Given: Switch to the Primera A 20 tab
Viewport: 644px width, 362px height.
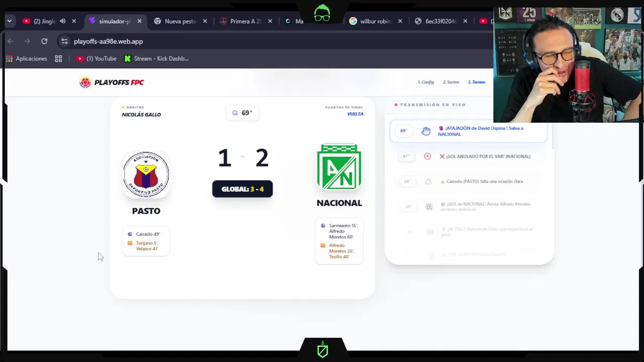Looking at the screenshot, I should point(246,21).
